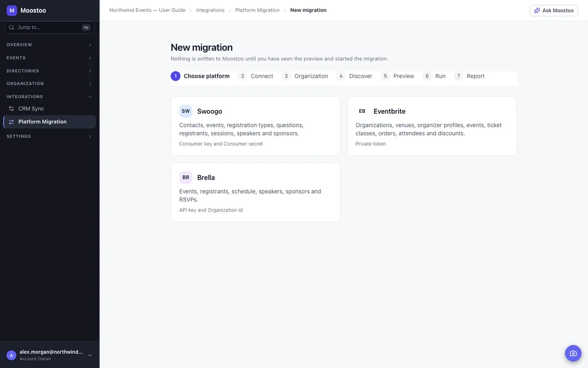This screenshot has height=368, width=588.
Task: Click the Account Owner role label
Action: tap(35, 359)
